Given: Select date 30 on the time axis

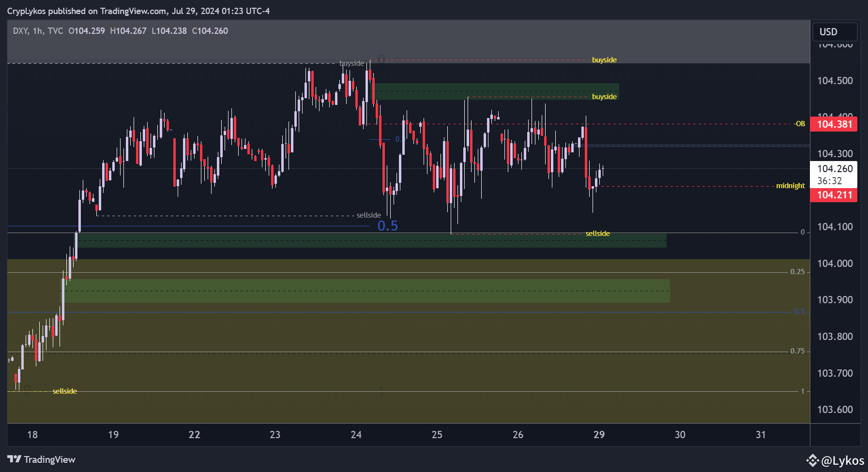Looking at the screenshot, I should pyautogui.click(x=680, y=435).
